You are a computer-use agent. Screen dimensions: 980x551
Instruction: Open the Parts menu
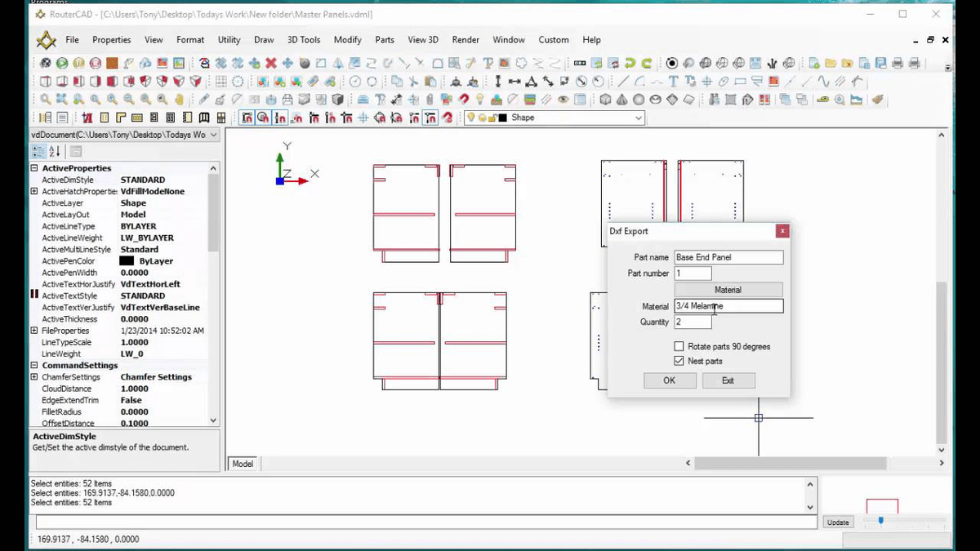(x=385, y=39)
